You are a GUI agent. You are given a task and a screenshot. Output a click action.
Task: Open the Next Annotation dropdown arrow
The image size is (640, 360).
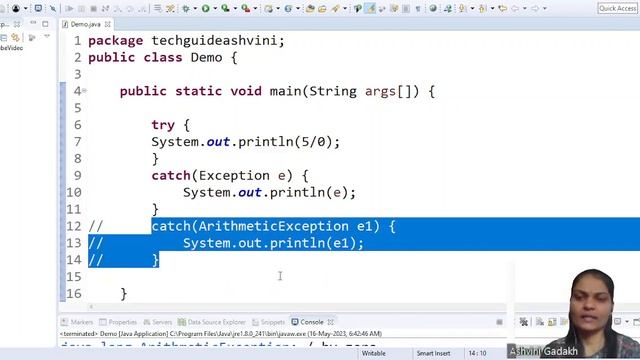[472, 8]
